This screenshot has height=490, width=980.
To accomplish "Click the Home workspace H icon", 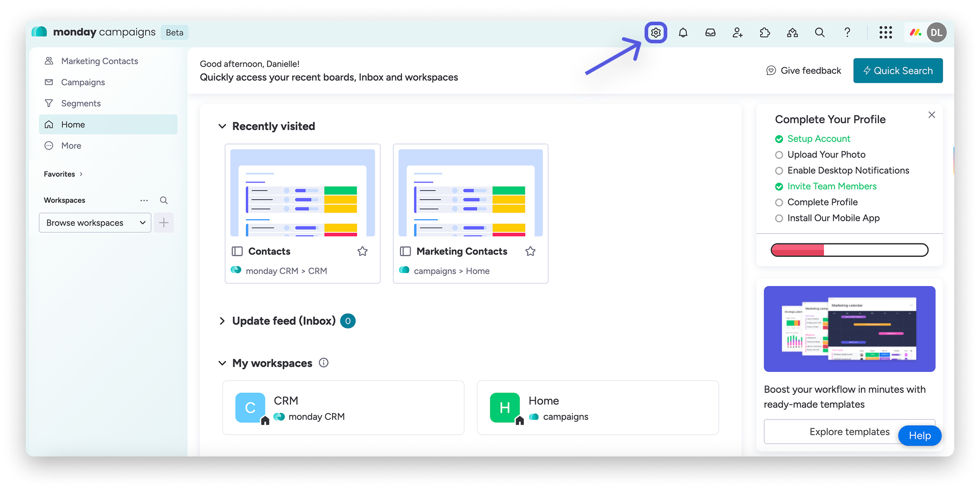I will (505, 407).
